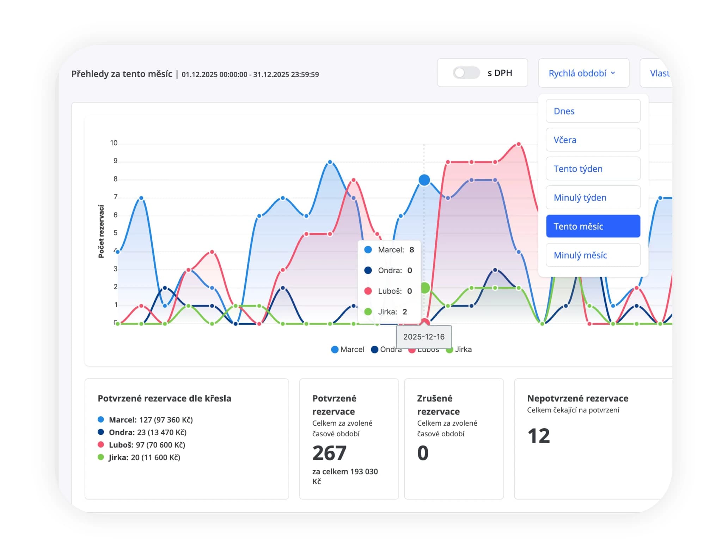Click the highlighted Tento měsíc option
The height and width of the screenshot is (560, 728).
pyautogui.click(x=593, y=226)
